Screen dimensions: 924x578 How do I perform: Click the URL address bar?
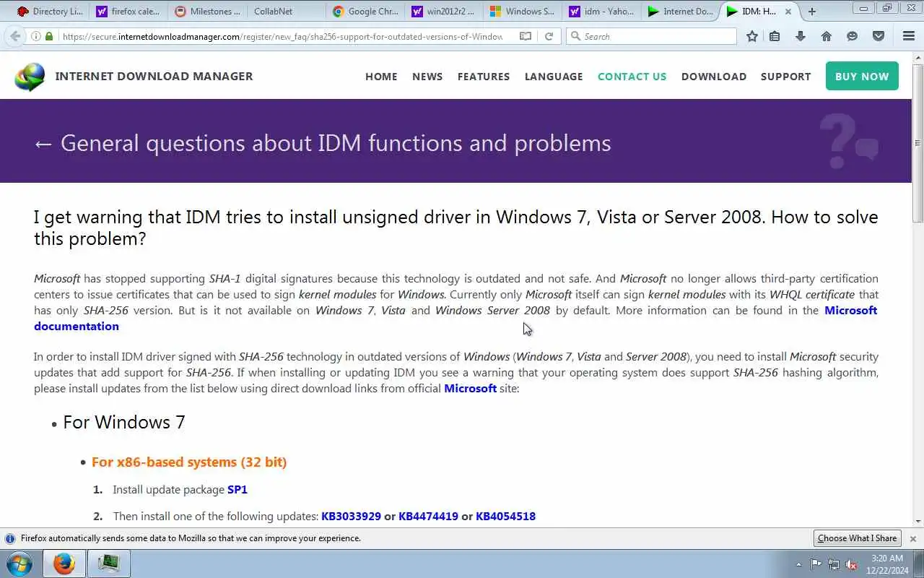pos(282,36)
